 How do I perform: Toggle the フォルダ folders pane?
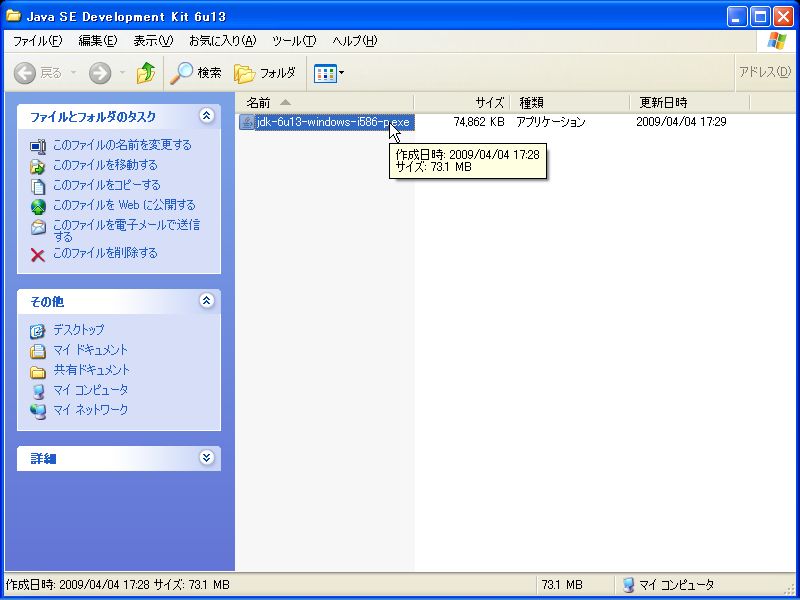coord(265,73)
